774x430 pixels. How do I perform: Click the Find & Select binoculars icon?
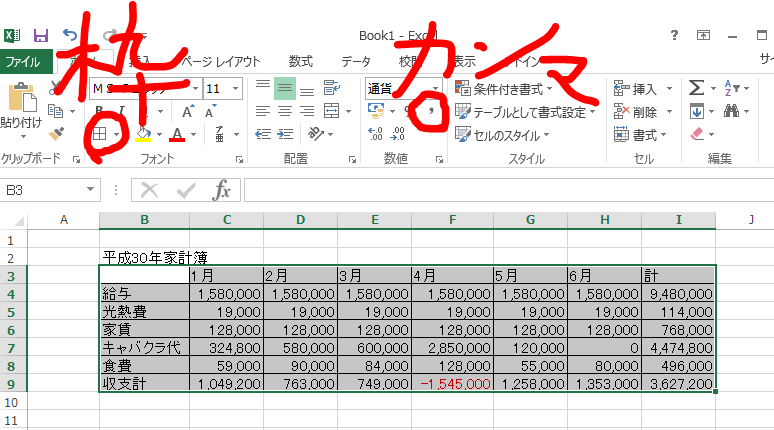point(732,111)
